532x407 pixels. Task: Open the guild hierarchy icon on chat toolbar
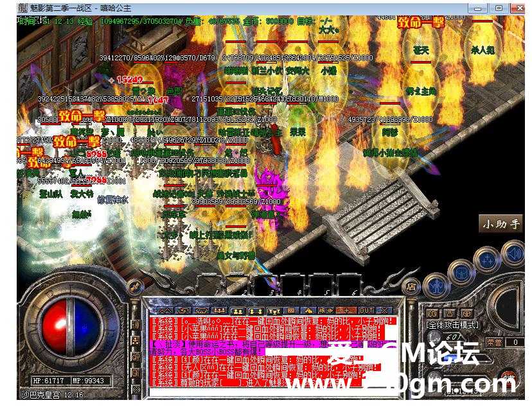coord(274,311)
